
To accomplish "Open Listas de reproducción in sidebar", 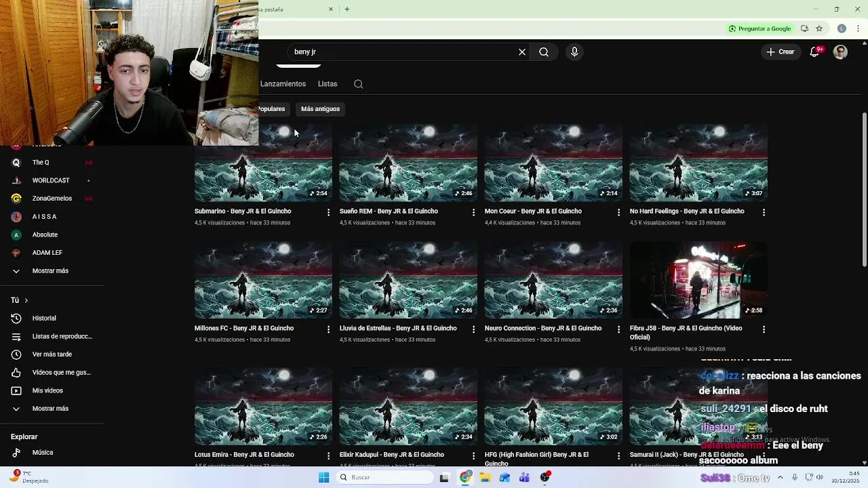I will point(52,336).
